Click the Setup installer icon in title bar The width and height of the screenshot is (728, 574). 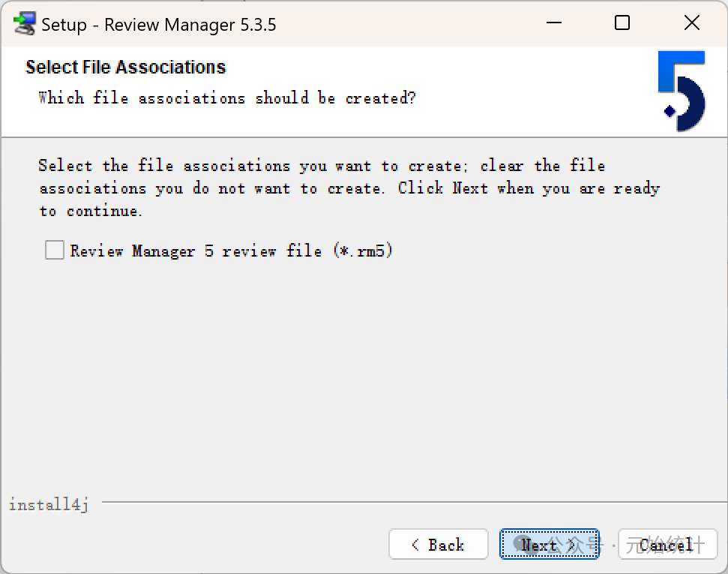click(25, 24)
